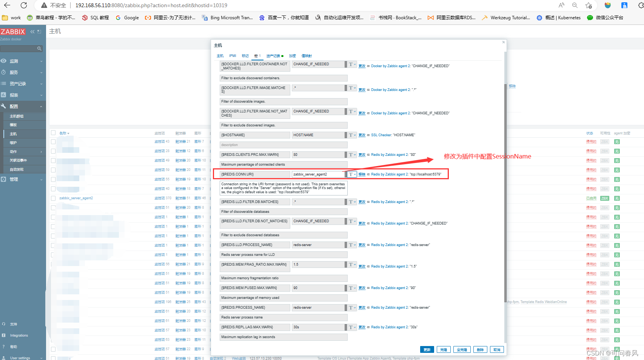The width and height of the screenshot is (644, 360).
Task: Collapse the 配置 menu chevron
Action: coord(41,106)
